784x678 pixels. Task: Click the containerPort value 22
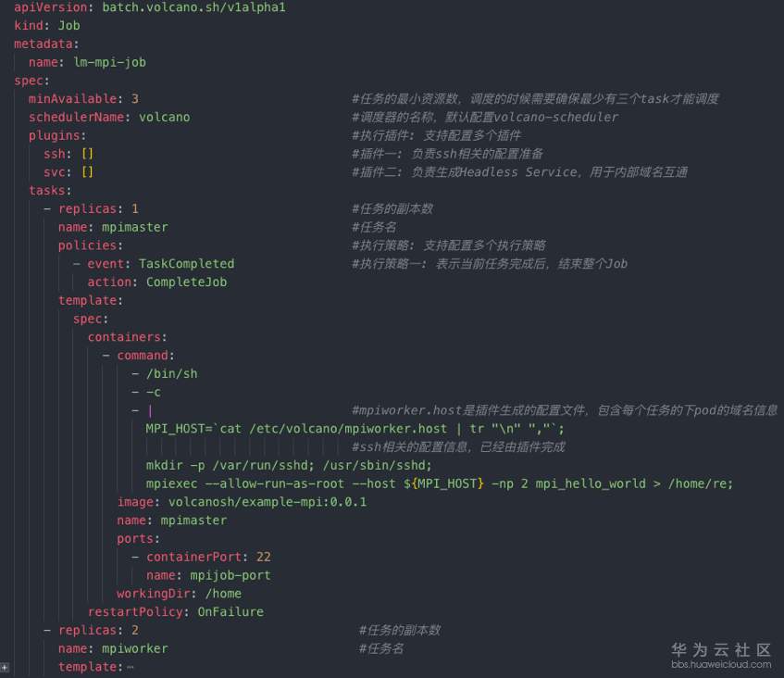263,557
